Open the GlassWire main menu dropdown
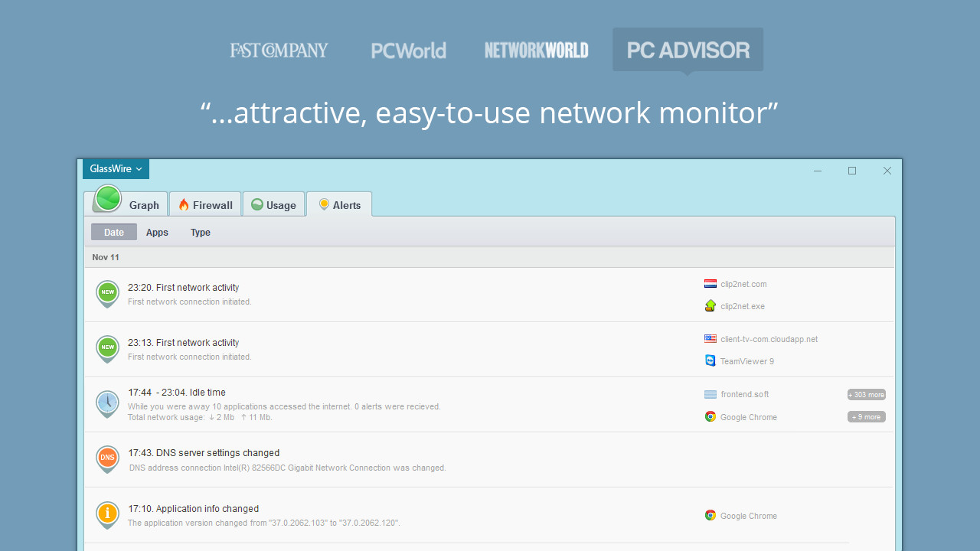The width and height of the screenshot is (980, 551). 115,168
